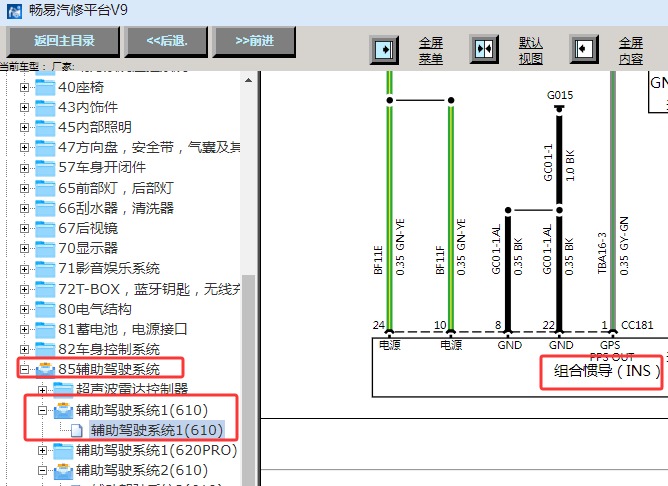Select the 82车身控制系统 folder icon

[45, 349]
